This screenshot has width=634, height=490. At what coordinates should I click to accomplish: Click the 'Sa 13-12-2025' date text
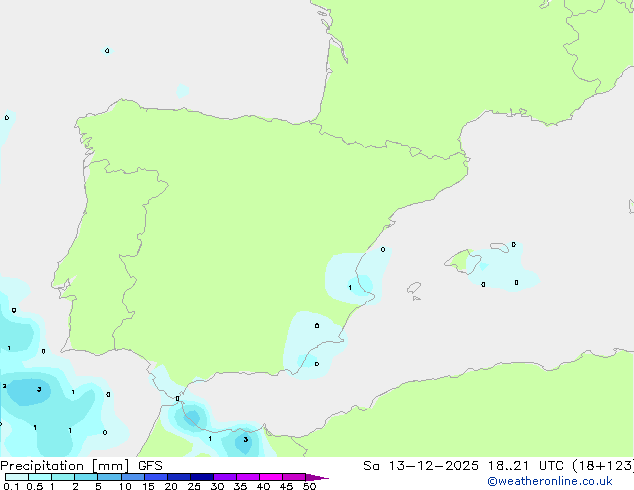[x=421, y=466]
